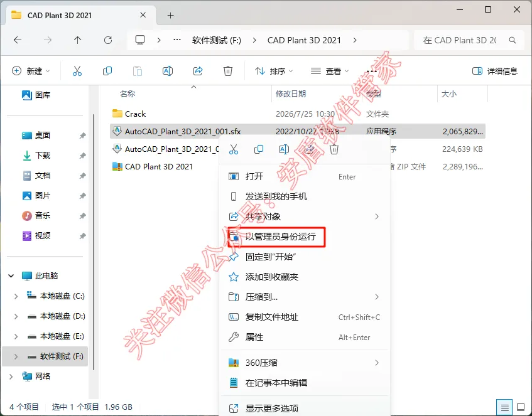Click the search box for CAD Plant 3D
The image size is (532, 416).
pos(469,40)
